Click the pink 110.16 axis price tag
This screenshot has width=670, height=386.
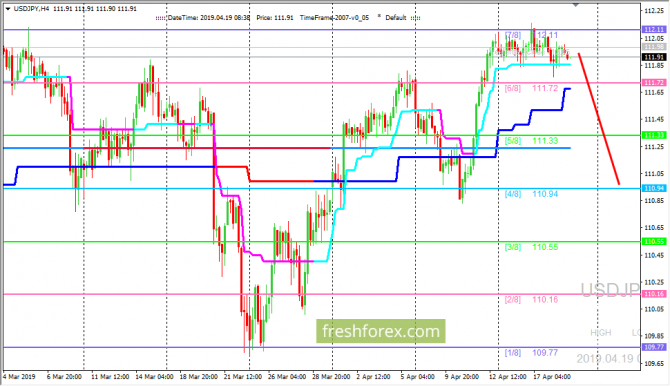point(654,294)
